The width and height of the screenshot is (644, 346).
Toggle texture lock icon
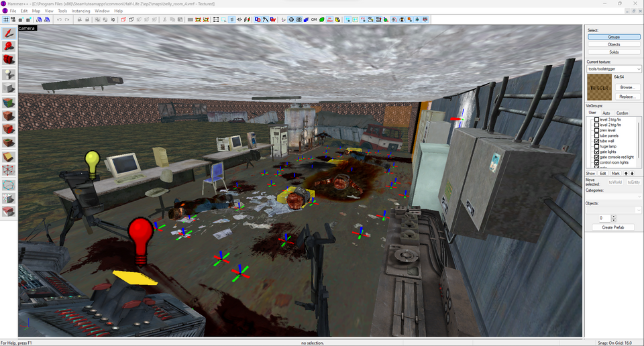232,19
